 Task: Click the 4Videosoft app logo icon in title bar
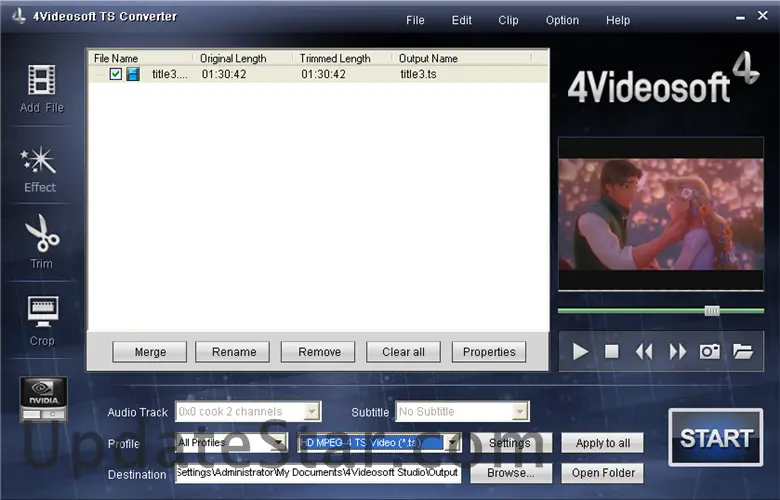[19, 15]
